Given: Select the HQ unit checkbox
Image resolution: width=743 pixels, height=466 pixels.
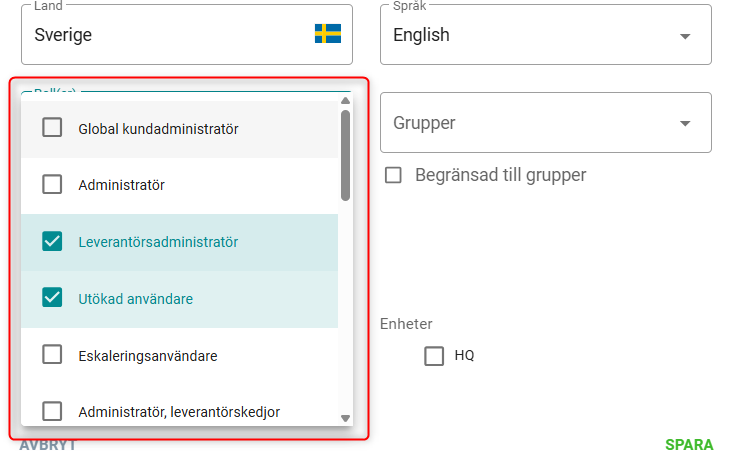Looking at the screenshot, I should pyautogui.click(x=434, y=356).
